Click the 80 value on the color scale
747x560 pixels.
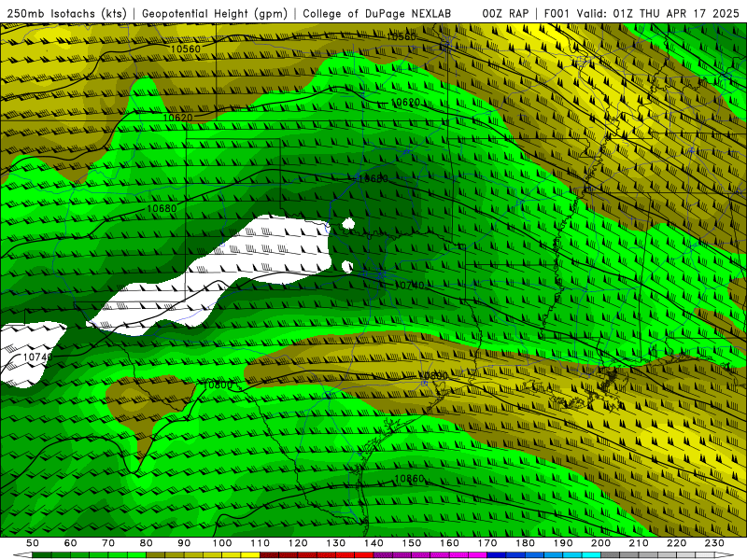pos(147,543)
